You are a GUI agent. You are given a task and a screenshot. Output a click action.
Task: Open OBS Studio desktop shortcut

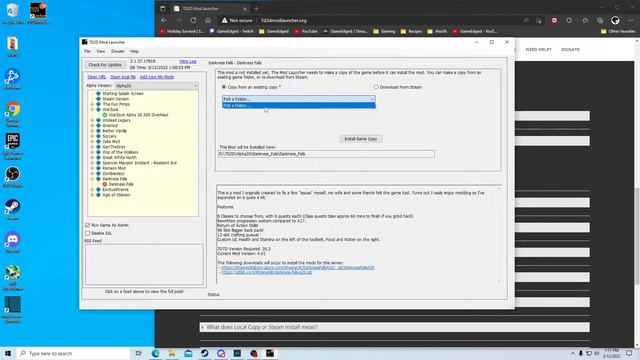(x=13, y=177)
